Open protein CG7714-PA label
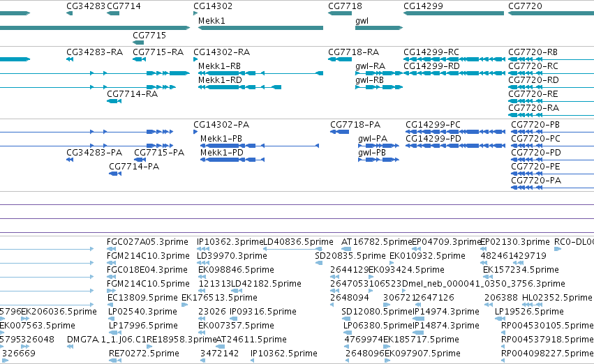 click(x=134, y=167)
